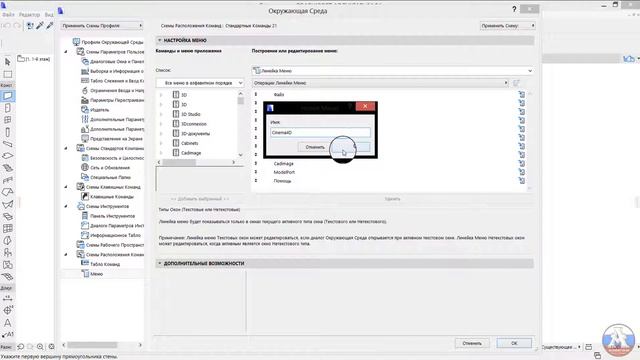Collapse Схемы Клавишных Команд tree node
This screenshot has width=640, height=360.
66,187
